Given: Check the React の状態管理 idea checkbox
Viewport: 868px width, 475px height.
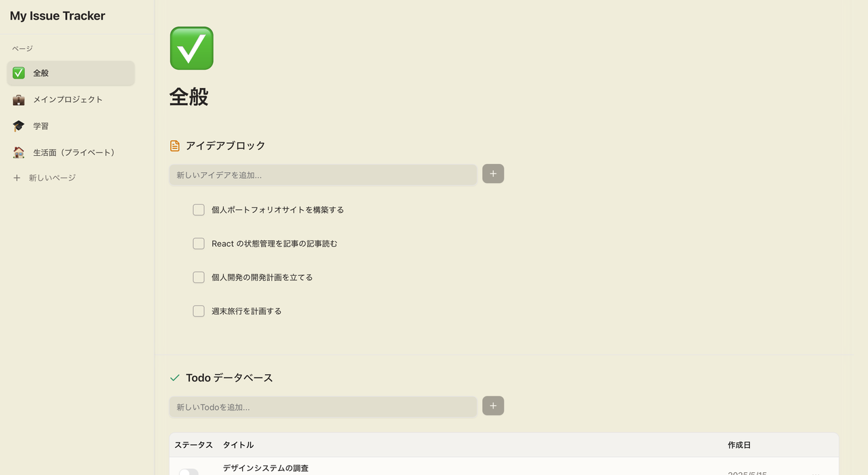Looking at the screenshot, I should (x=198, y=243).
